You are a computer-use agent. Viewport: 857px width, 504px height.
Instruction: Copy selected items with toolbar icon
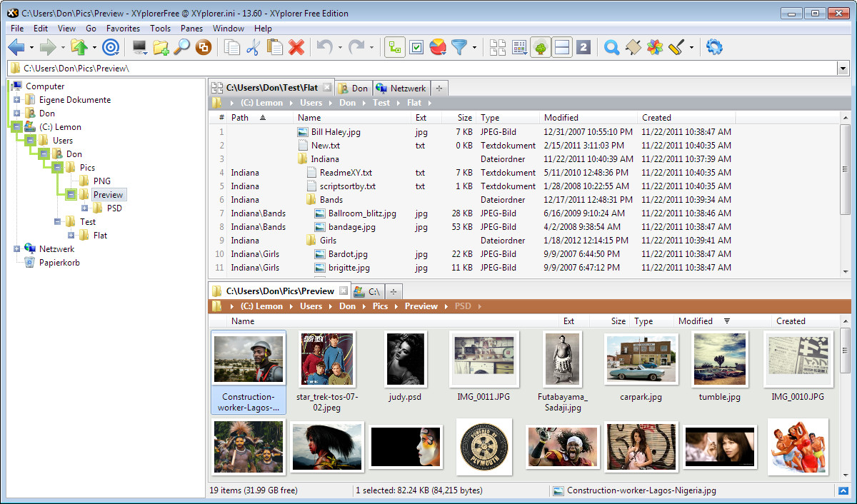[x=232, y=48]
